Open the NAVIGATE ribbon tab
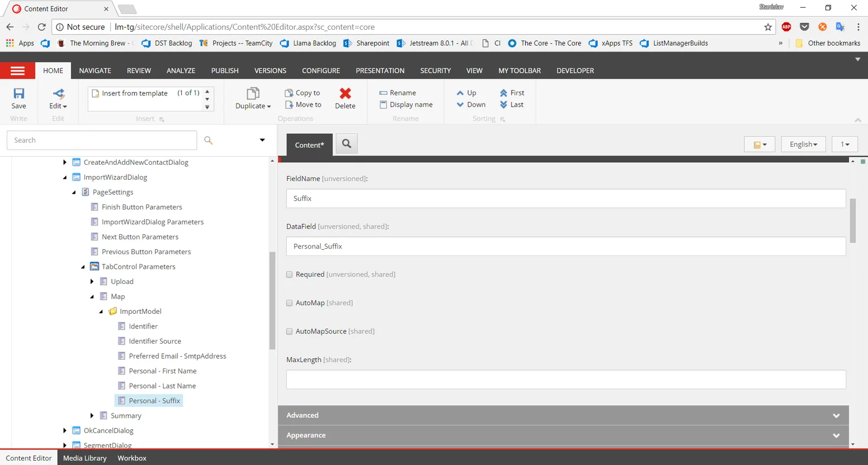 click(95, 70)
